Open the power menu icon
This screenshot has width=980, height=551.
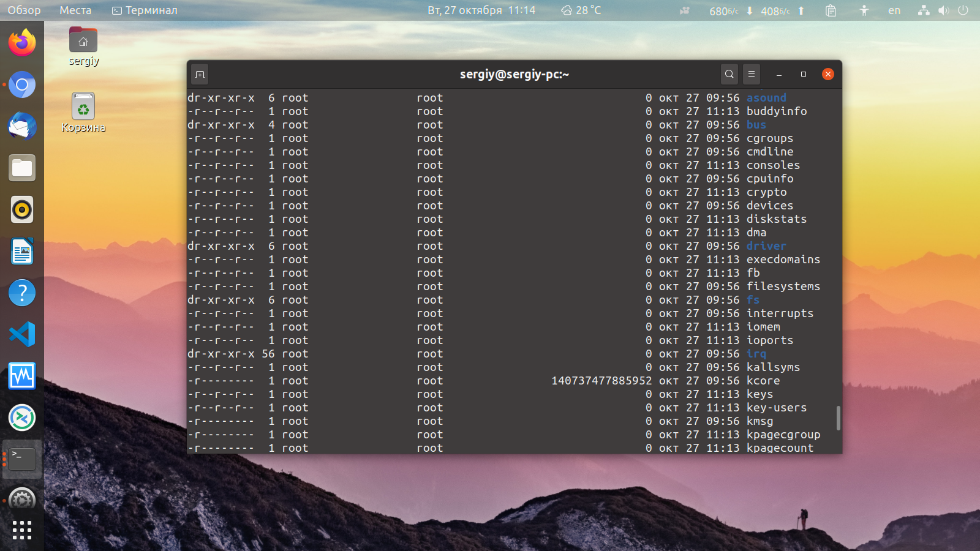click(x=963, y=10)
